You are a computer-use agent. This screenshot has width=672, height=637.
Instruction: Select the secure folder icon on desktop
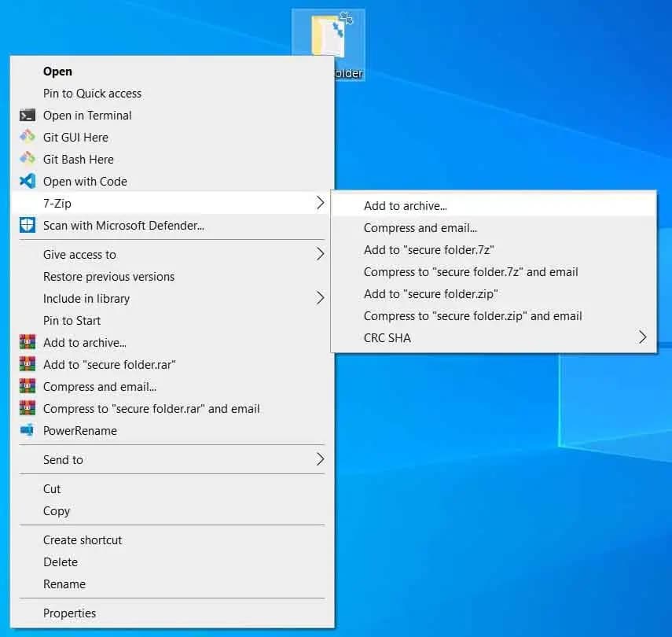[x=329, y=45]
